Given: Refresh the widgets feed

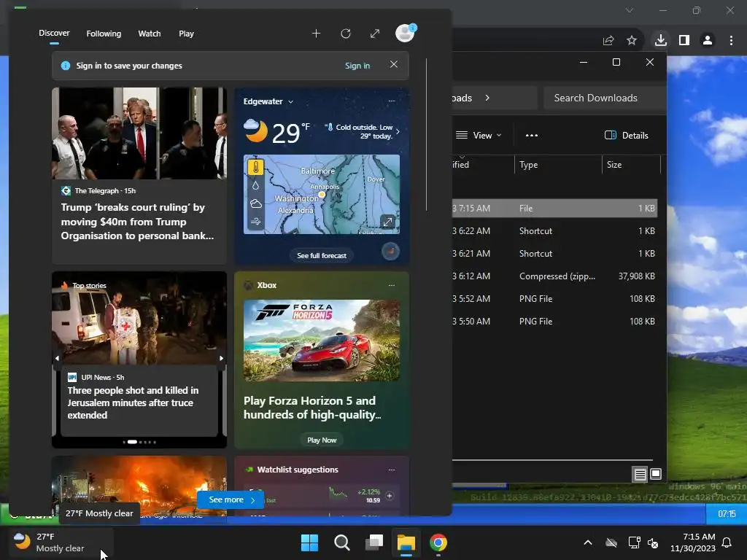Looking at the screenshot, I should point(345,34).
